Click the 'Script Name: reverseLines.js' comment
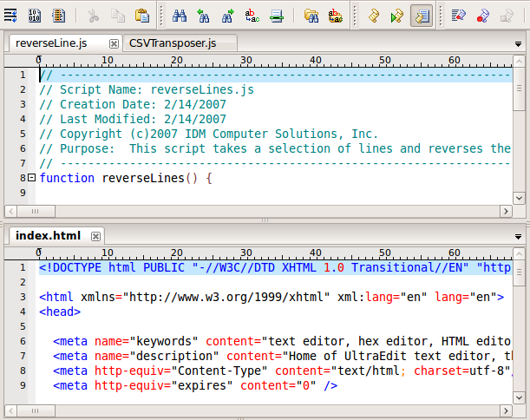 pos(147,89)
